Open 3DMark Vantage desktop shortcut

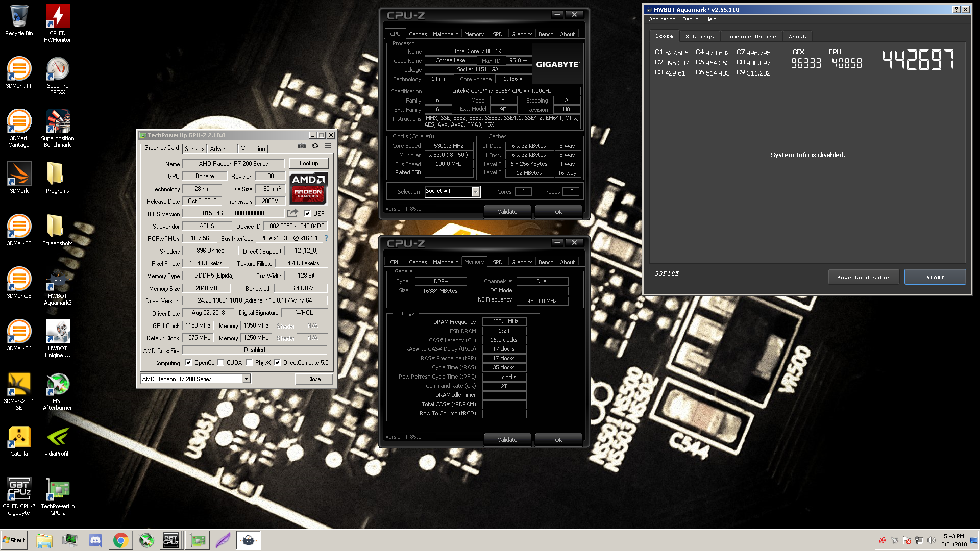click(x=19, y=128)
